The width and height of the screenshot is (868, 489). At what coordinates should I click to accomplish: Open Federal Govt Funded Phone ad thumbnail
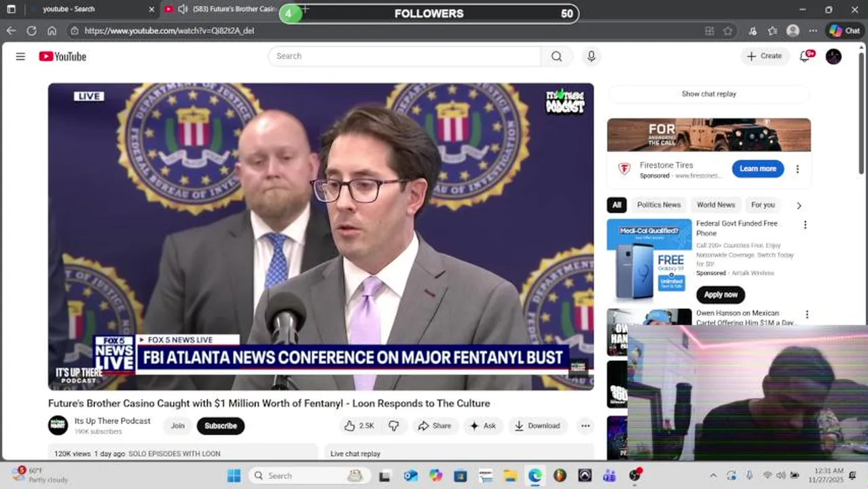pos(649,261)
